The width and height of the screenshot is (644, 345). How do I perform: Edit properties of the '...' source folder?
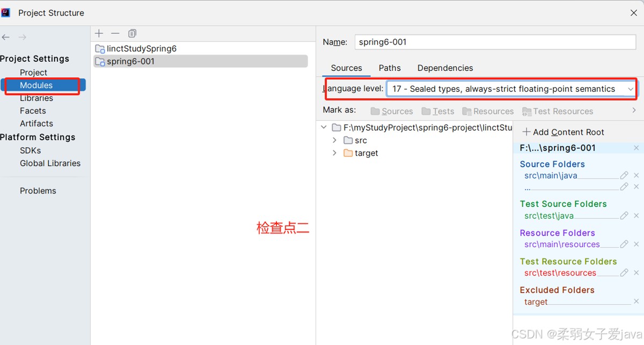tap(624, 186)
